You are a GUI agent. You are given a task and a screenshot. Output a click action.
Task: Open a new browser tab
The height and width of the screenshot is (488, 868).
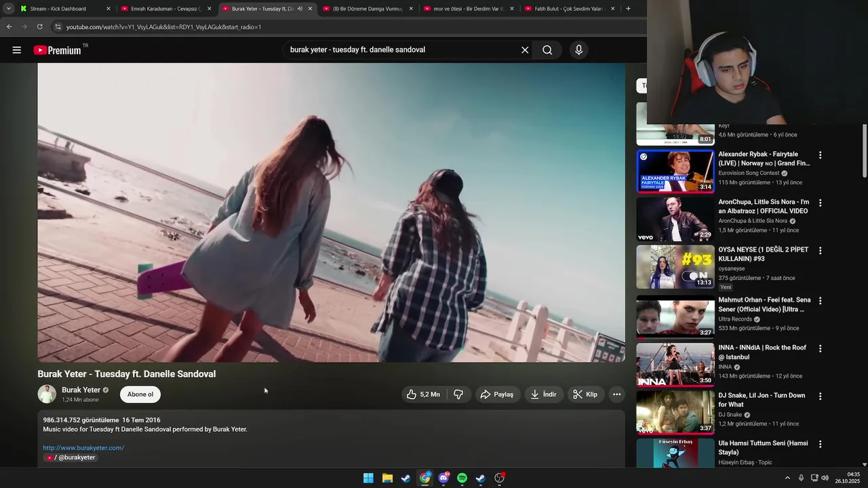[628, 9]
